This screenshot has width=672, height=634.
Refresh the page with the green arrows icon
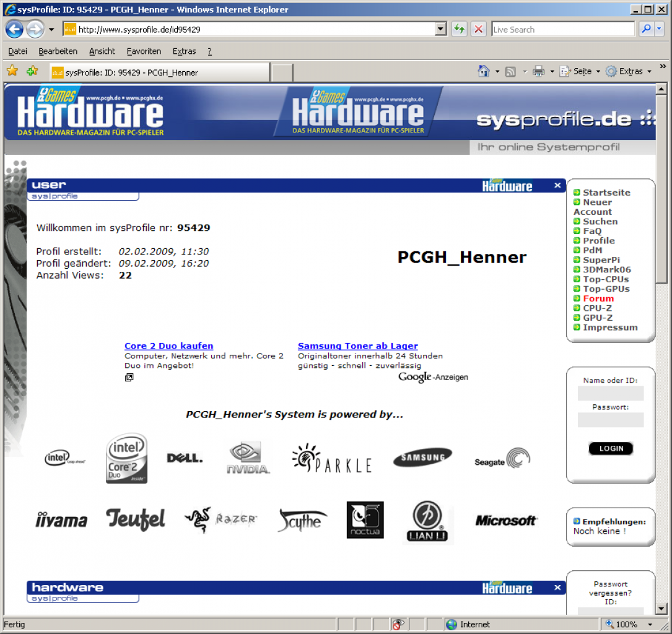tap(460, 29)
